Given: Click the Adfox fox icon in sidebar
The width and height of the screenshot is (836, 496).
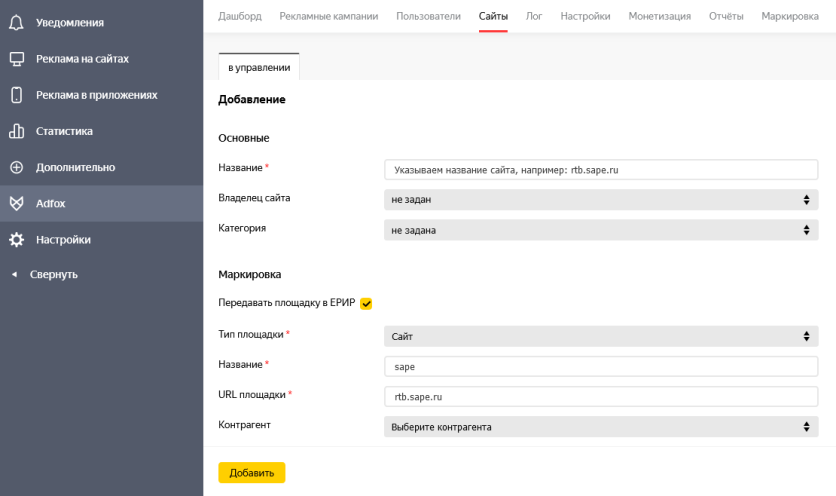Looking at the screenshot, I should (17, 203).
